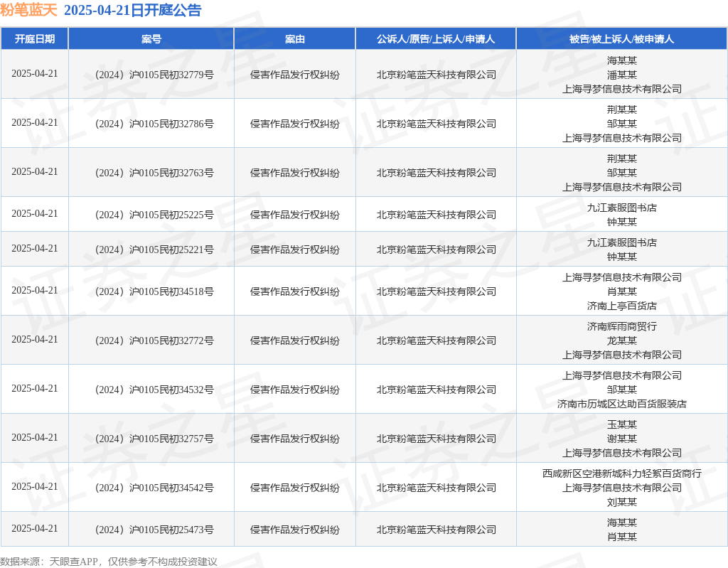Screen dimensions: 728x568
Task: Click the 粉笔蓝天 title text
Action: [x=28, y=10]
